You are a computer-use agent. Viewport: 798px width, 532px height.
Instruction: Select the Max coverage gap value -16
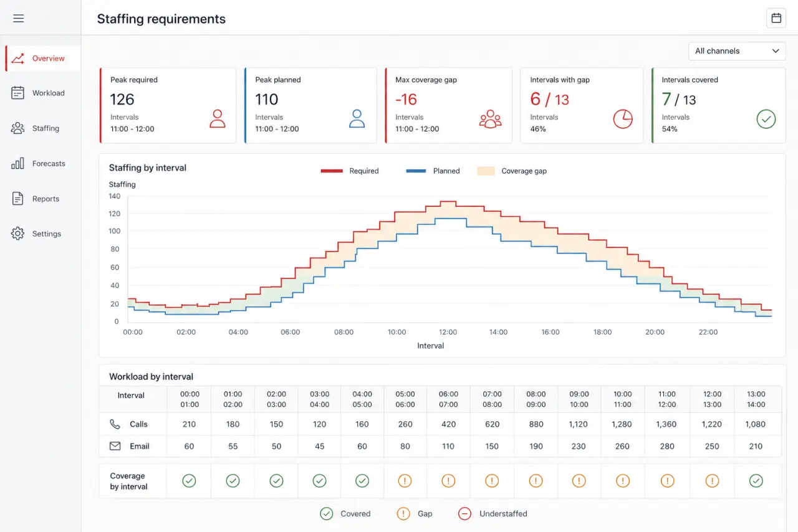[x=406, y=100]
